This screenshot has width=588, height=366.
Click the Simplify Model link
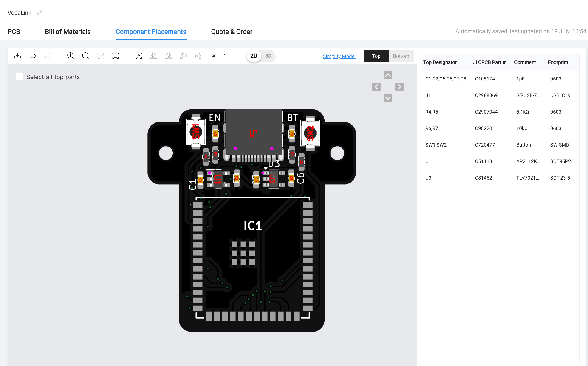339,56
